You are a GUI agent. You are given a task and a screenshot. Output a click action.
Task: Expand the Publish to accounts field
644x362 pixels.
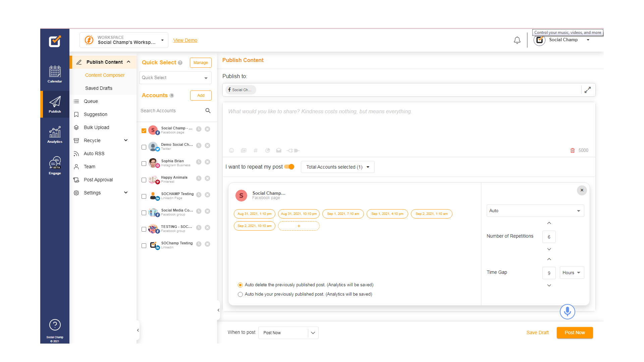[x=588, y=90]
